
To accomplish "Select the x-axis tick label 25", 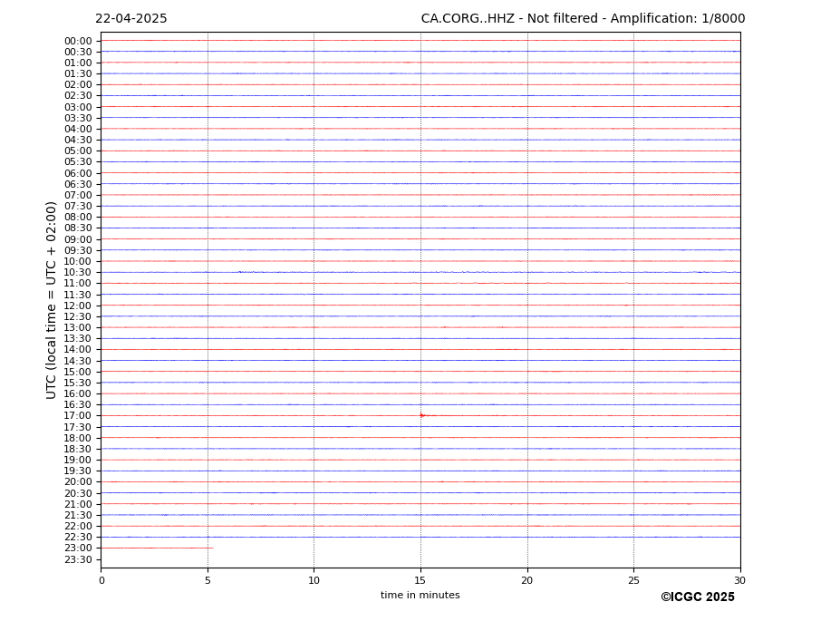I will tap(633, 580).
